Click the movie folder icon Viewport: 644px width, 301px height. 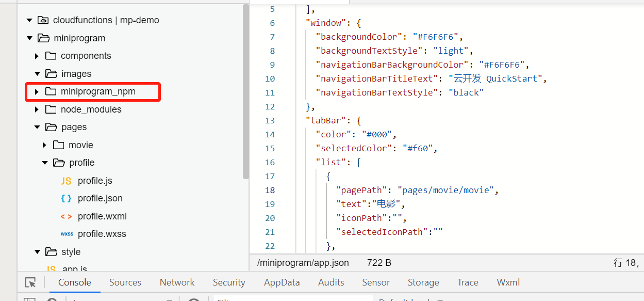click(58, 145)
